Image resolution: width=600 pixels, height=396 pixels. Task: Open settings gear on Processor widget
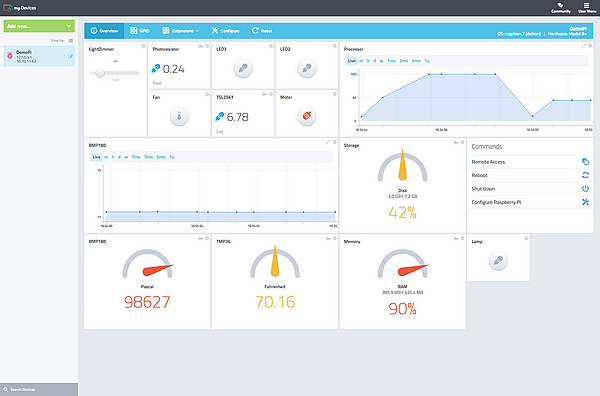[x=590, y=46]
